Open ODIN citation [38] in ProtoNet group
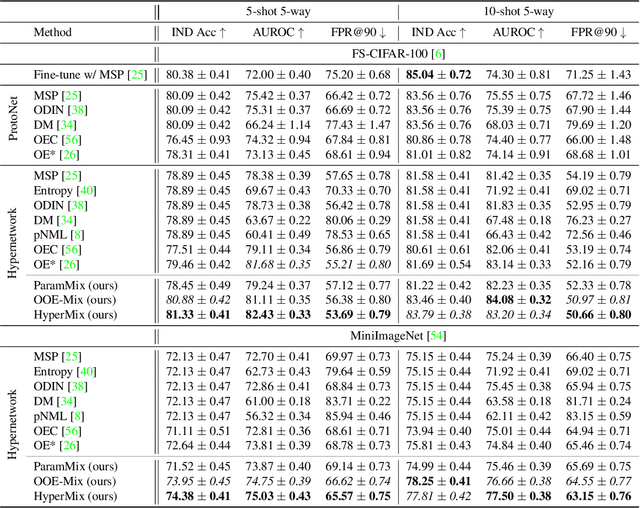Image resolution: width=640 pixels, height=508 pixels. tap(78, 110)
